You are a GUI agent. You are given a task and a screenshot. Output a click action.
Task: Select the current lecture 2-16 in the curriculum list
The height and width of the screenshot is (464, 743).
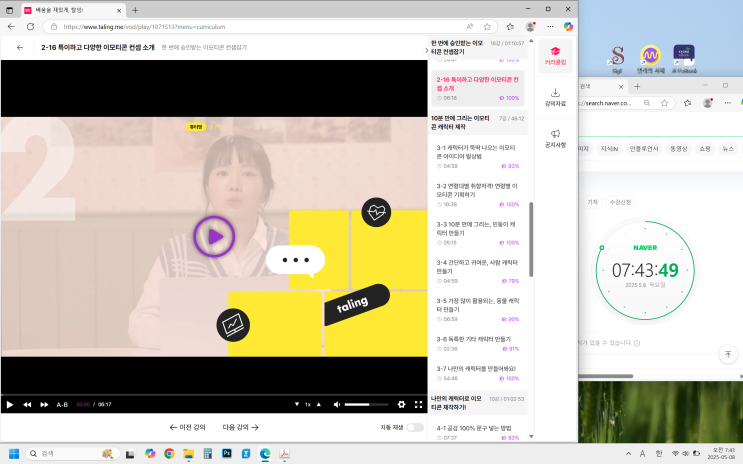point(478,89)
